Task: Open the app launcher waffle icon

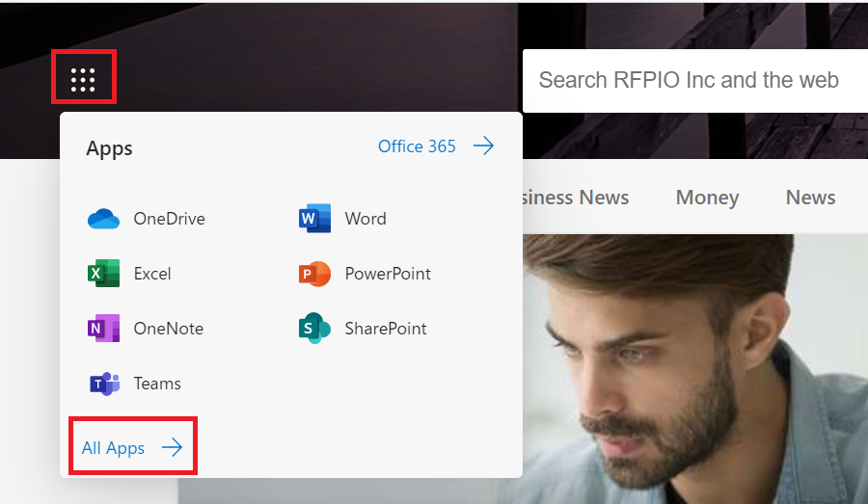Action: (83, 80)
